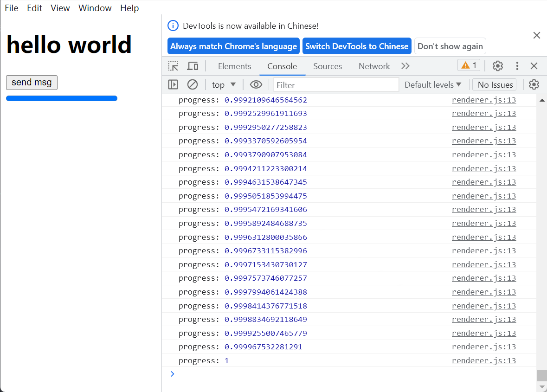Click the console scrollbar thumb

[x=542, y=375]
